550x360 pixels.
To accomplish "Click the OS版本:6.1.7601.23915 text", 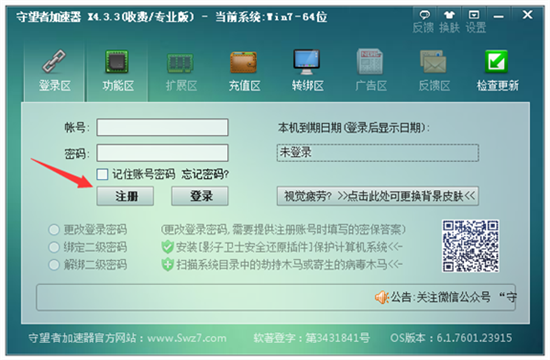I will (x=451, y=338).
